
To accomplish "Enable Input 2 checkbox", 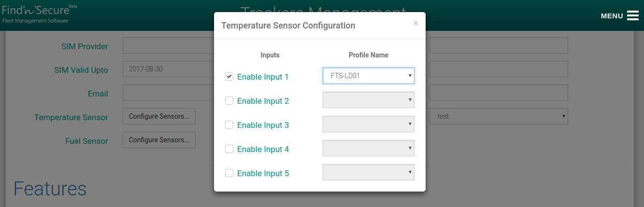I will (x=229, y=100).
